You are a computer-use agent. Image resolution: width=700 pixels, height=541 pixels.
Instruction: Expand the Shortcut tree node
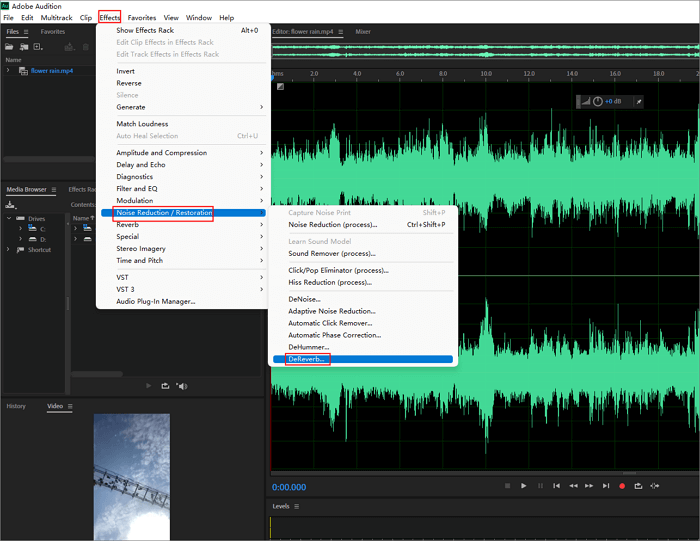pos(8,250)
